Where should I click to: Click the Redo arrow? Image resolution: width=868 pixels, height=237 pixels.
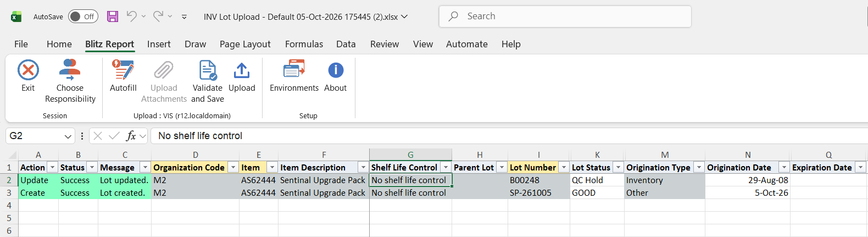(x=158, y=16)
